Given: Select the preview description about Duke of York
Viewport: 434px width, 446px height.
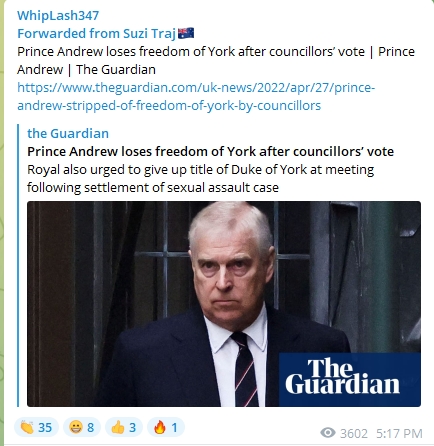Looking at the screenshot, I should click(200, 178).
